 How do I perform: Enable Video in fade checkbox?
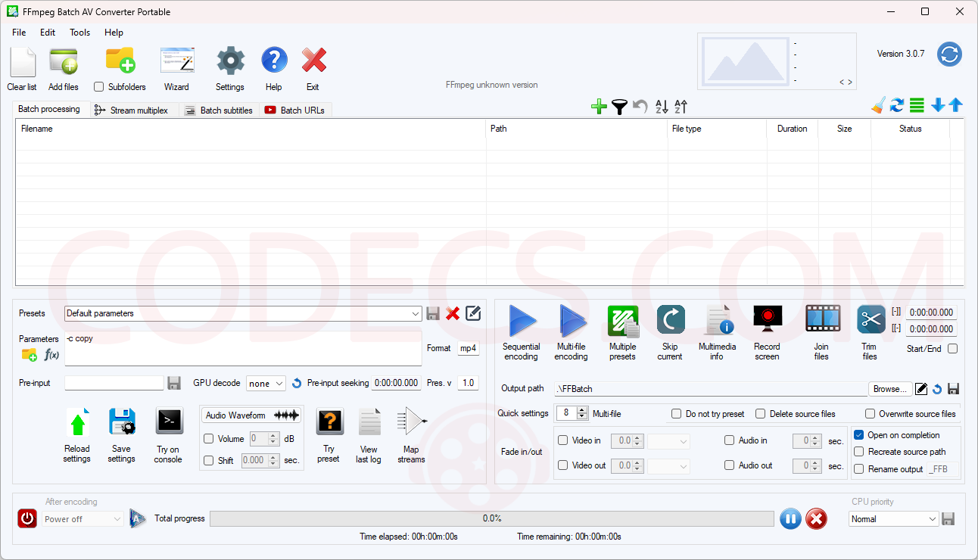[563, 440]
